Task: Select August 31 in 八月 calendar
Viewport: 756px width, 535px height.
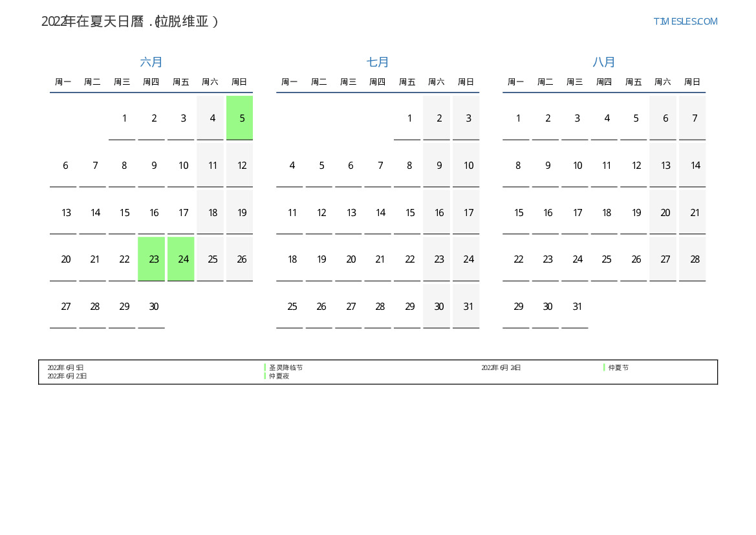Action: 575,307
